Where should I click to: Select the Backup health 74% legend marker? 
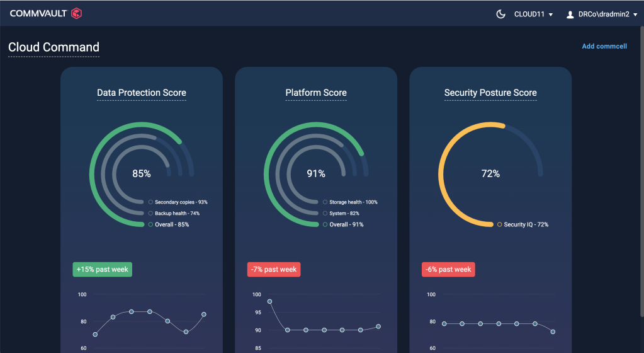pos(150,214)
